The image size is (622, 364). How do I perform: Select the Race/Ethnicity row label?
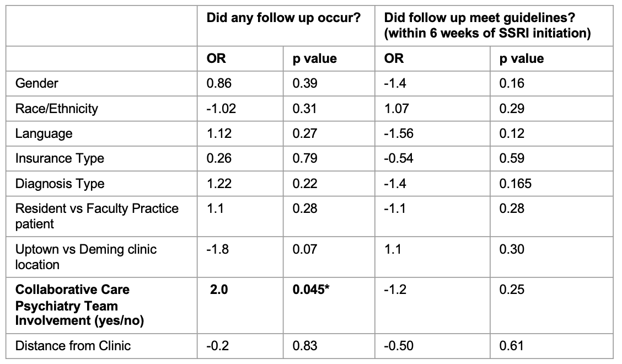(56, 109)
